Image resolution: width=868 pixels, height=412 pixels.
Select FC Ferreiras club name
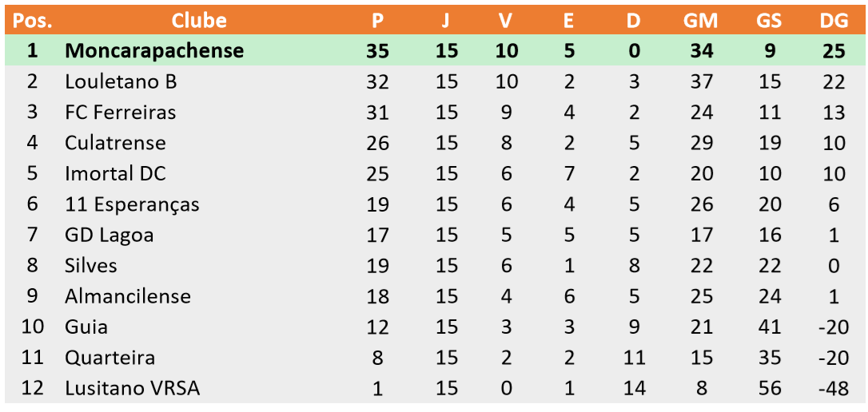pyautogui.click(x=120, y=113)
